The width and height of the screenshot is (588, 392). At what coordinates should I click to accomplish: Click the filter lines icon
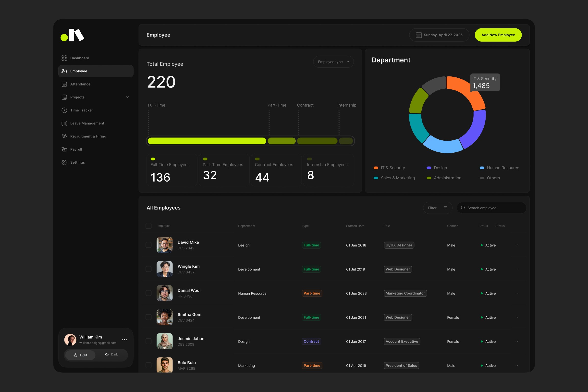pyautogui.click(x=445, y=208)
